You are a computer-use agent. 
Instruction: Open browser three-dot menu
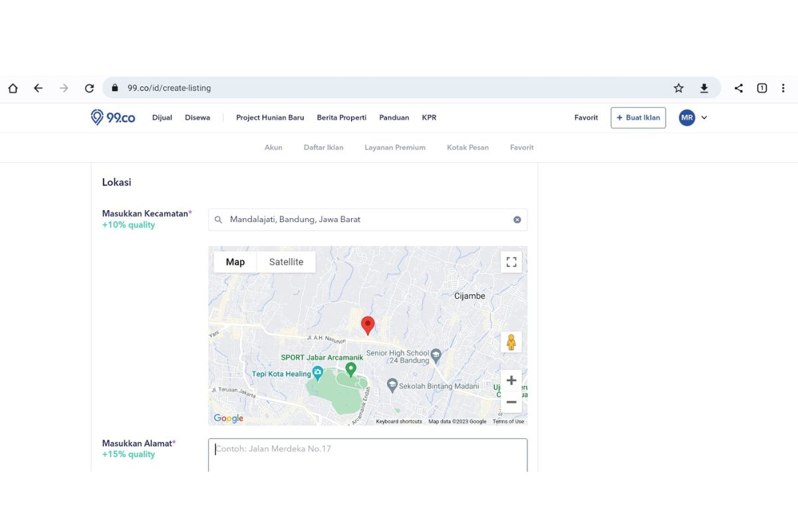[x=783, y=88]
